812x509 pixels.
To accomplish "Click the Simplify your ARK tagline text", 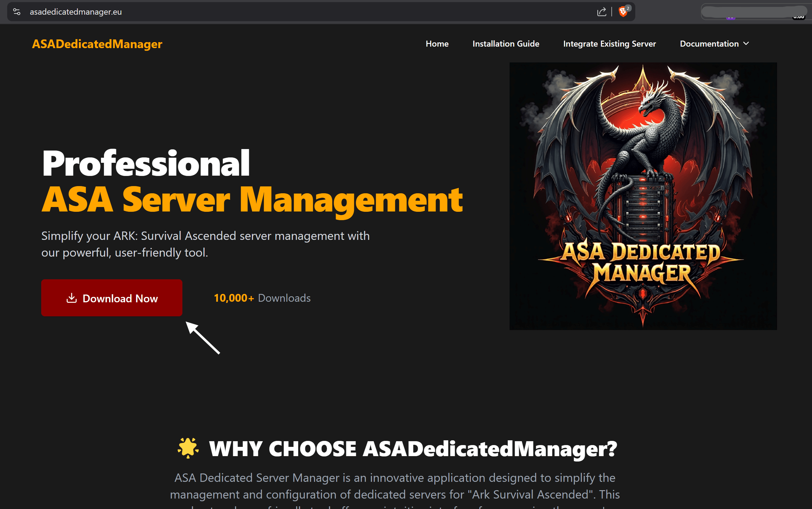I will pos(205,244).
